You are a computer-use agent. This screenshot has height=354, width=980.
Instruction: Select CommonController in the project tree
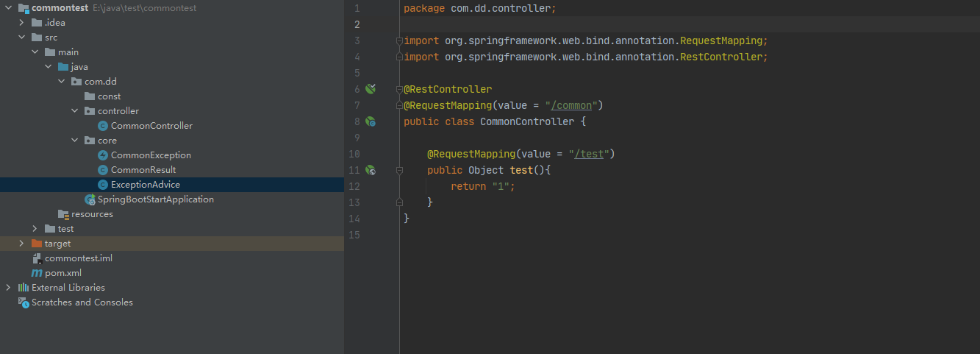click(x=151, y=126)
